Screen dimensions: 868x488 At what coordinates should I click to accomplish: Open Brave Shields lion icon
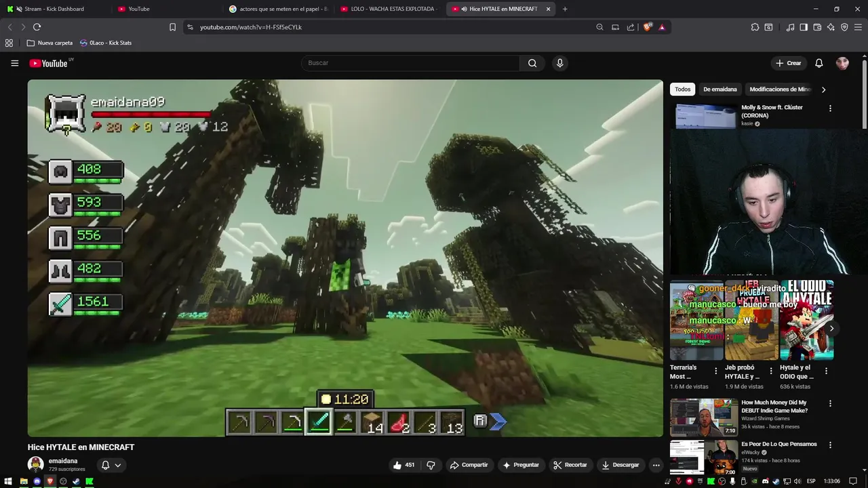[647, 27]
